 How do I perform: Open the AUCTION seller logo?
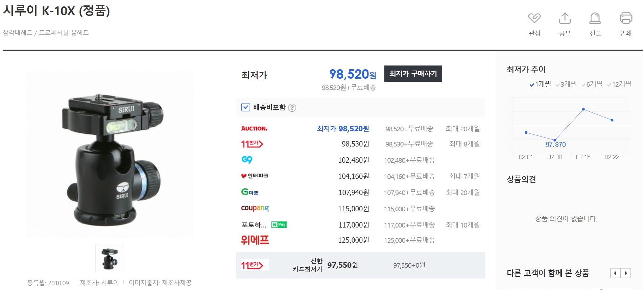point(254,129)
